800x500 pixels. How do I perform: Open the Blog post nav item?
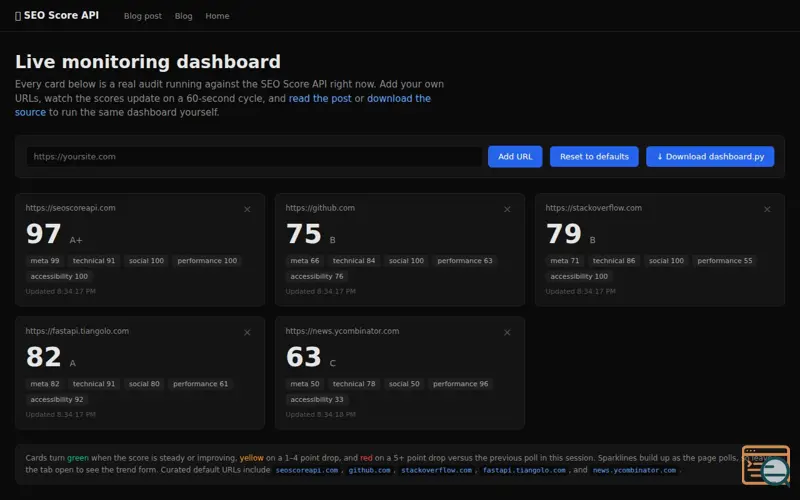(142, 16)
